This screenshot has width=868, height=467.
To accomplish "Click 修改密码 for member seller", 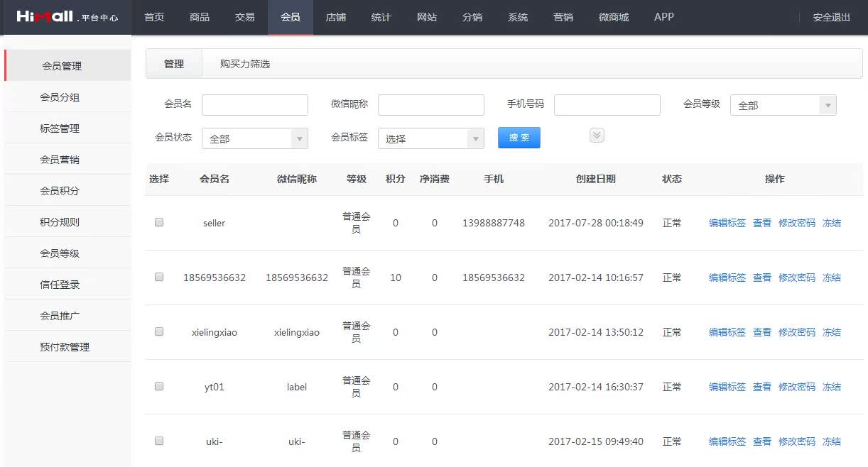I will point(797,223).
